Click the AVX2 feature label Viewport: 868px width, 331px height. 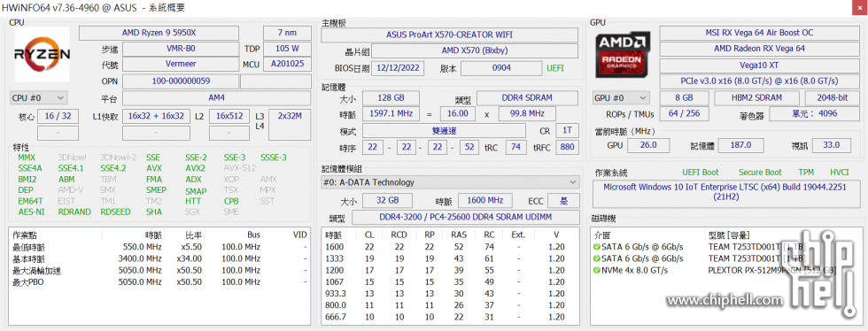[195, 168]
